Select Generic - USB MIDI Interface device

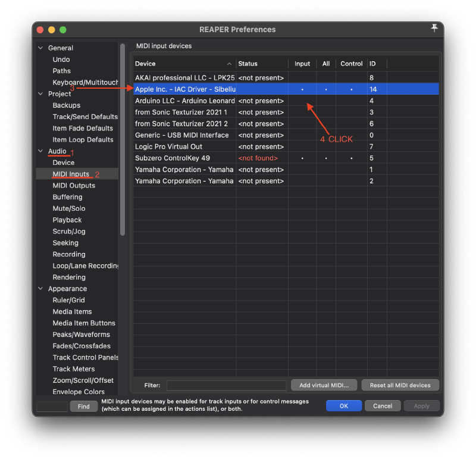coord(182,135)
